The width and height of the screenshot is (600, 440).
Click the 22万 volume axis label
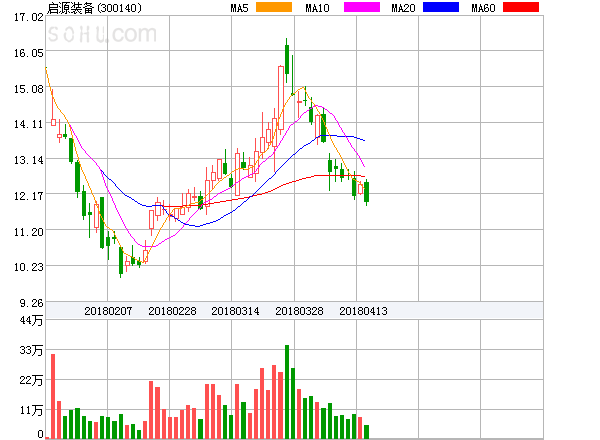pos(31,380)
